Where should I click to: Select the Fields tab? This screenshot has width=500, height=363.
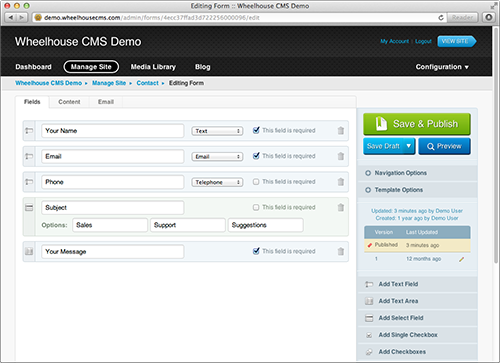[x=32, y=102]
